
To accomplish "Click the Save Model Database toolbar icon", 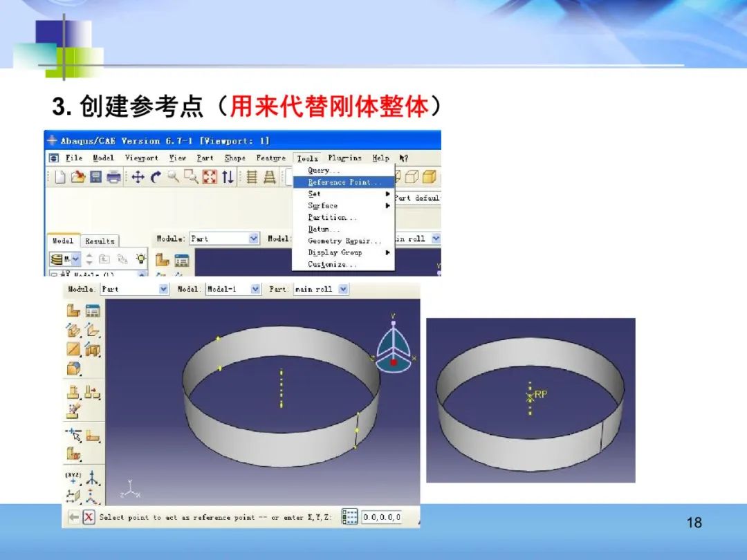I will pyautogui.click(x=95, y=177).
